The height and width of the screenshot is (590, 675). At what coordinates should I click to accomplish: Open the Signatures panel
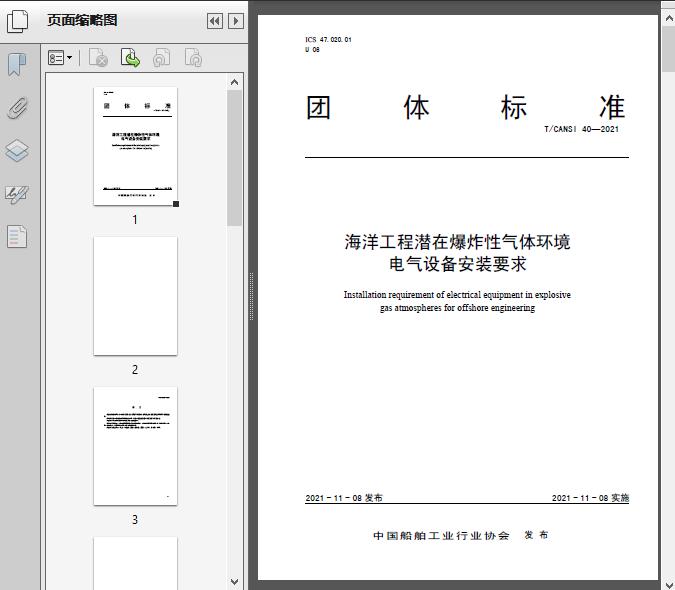[x=17, y=194]
